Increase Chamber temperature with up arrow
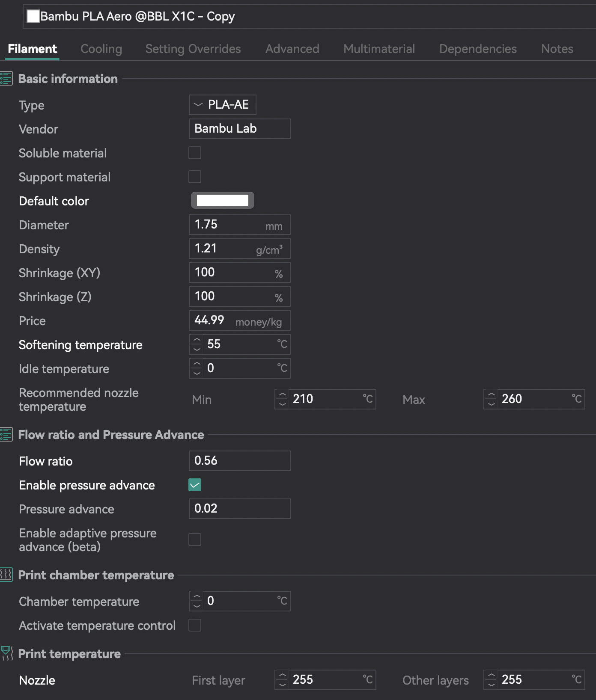This screenshot has width=596, height=700. (x=197, y=596)
